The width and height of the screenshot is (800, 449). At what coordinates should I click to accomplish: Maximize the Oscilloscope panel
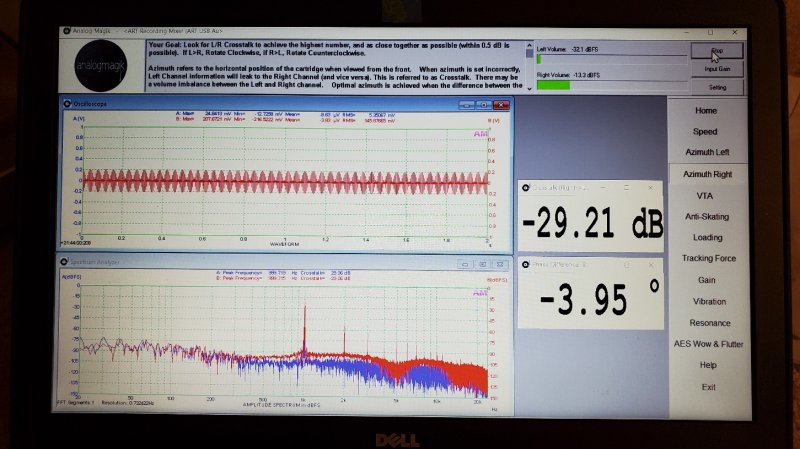[x=483, y=105]
